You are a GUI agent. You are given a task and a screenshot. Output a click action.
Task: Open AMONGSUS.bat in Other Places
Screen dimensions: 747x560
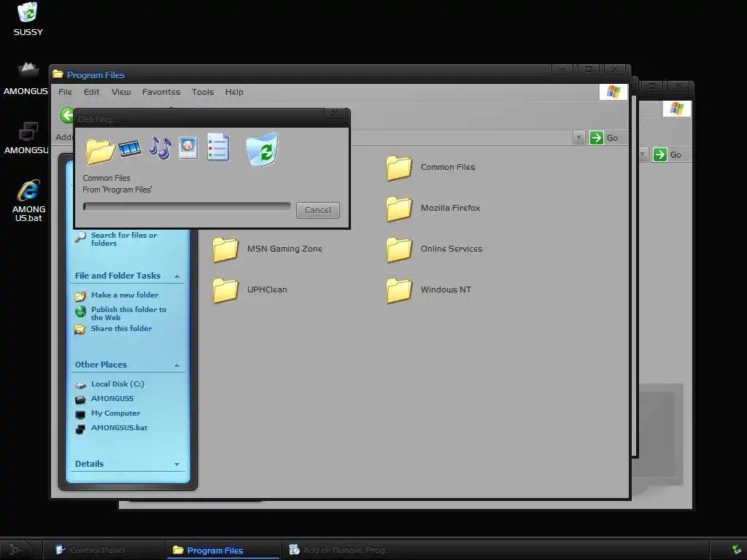pyautogui.click(x=119, y=427)
